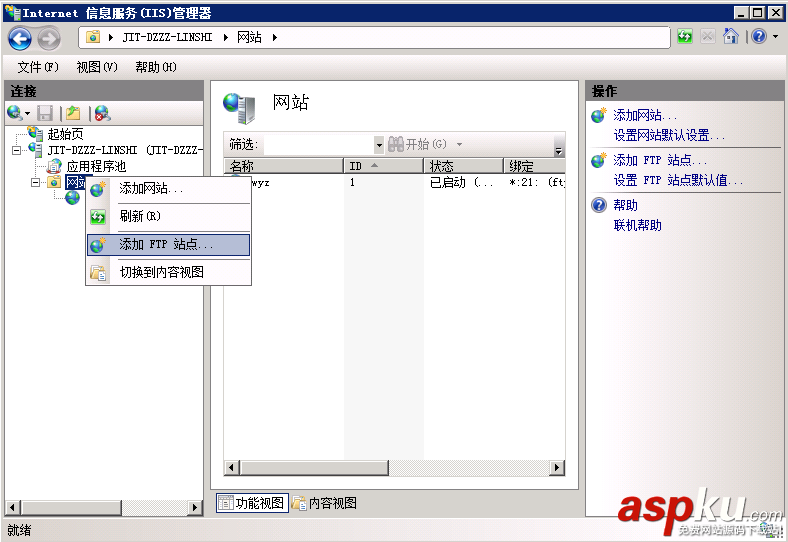Sort by the 状态 column header
788x542 pixels.
pos(463,166)
